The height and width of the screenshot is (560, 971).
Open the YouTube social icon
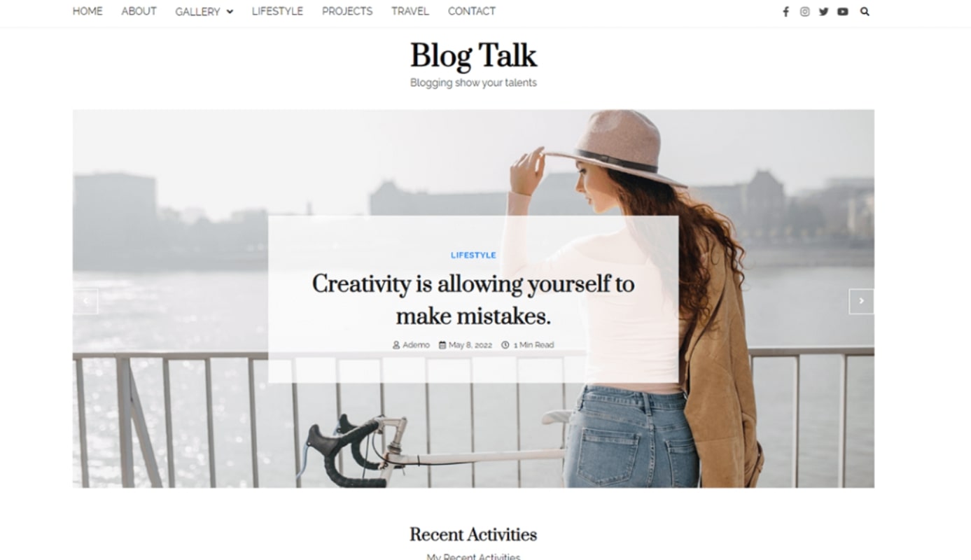coord(843,11)
